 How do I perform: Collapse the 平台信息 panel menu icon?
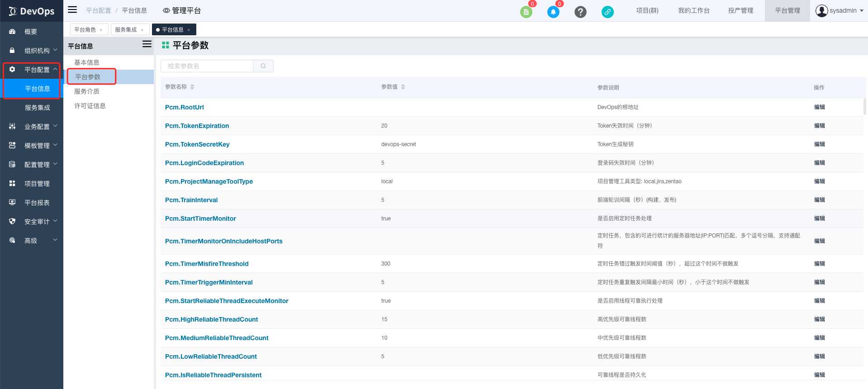coord(147,44)
